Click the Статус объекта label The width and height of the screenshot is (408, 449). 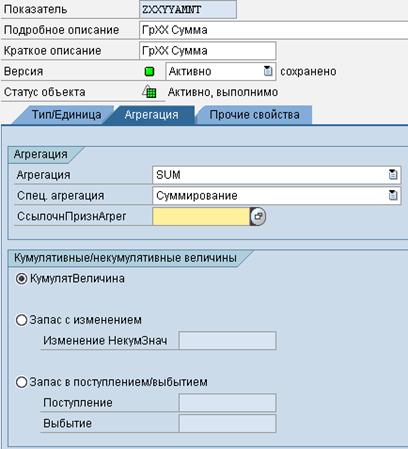[x=44, y=92]
